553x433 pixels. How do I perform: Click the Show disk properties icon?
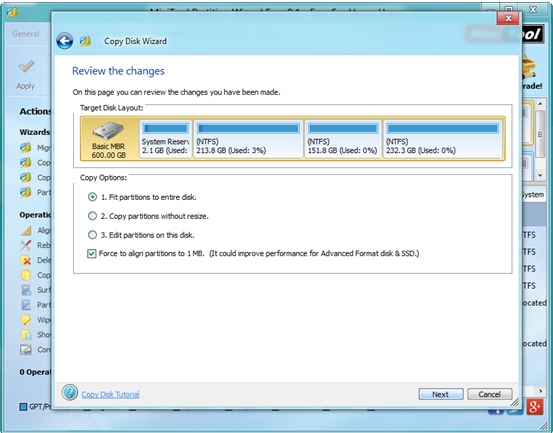click(x=25, y=335)
